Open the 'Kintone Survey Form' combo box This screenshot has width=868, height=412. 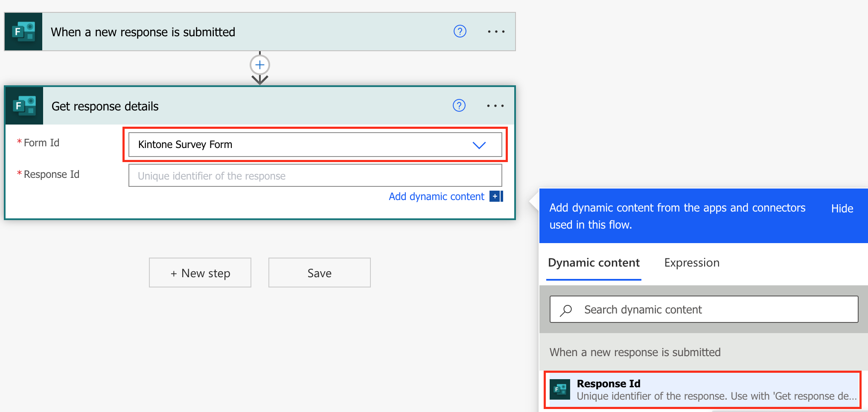[315, 145]
